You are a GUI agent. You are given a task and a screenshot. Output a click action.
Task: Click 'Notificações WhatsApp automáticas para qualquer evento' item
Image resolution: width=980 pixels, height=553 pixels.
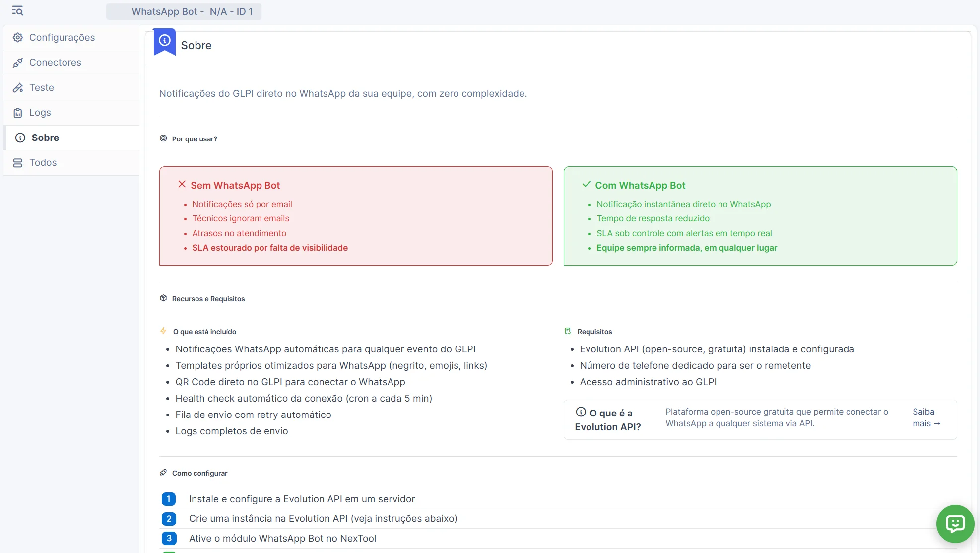coord(326,349)
